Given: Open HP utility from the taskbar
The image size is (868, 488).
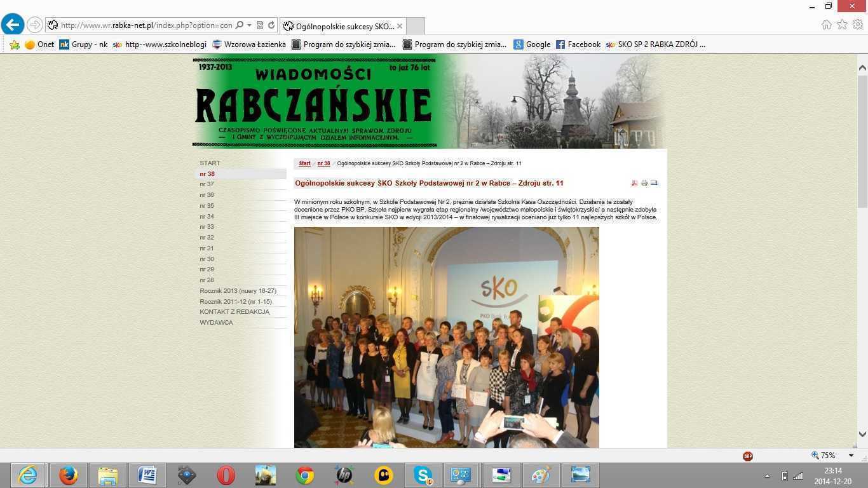Looking at the screenshot, I should click(344, 475).
